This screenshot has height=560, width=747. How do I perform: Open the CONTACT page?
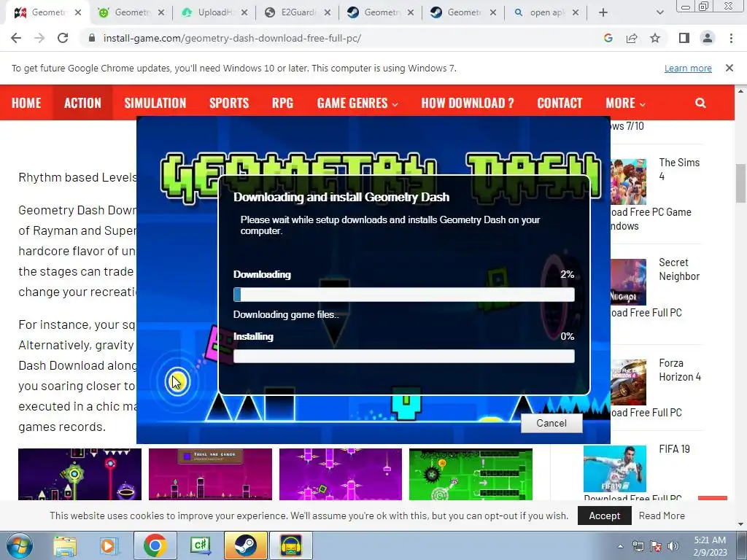point(560,103)
